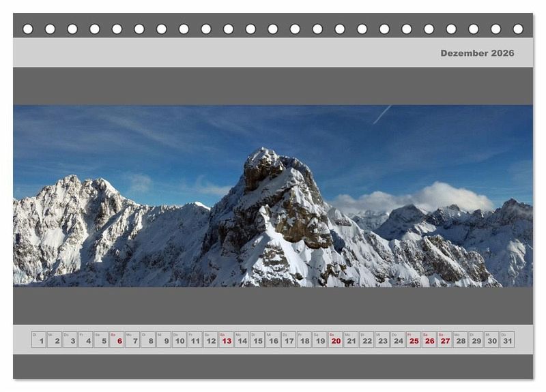Click the date cell for day 3
This screenshot has width=546, height=392.
[70, 340]
